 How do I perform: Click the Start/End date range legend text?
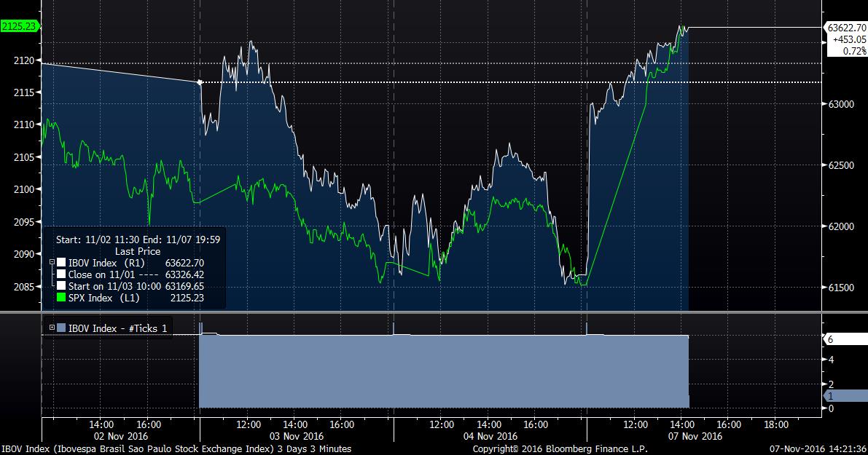click(x=138, y=238)
